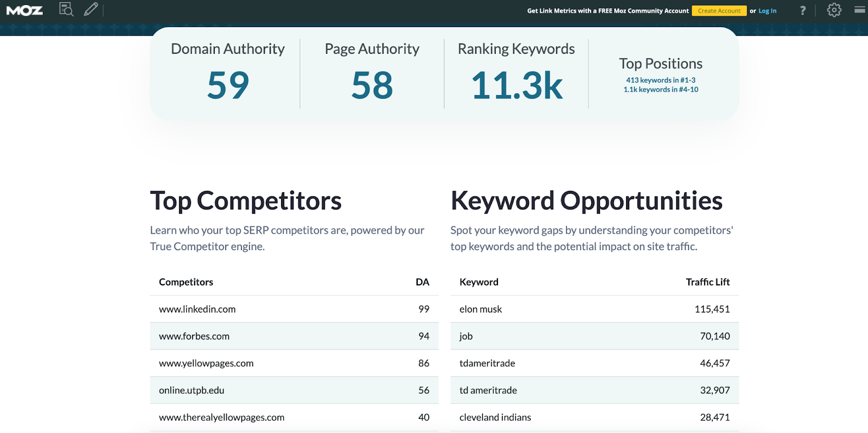Click the Top Positions heading
868x433 pixels.
661,63
